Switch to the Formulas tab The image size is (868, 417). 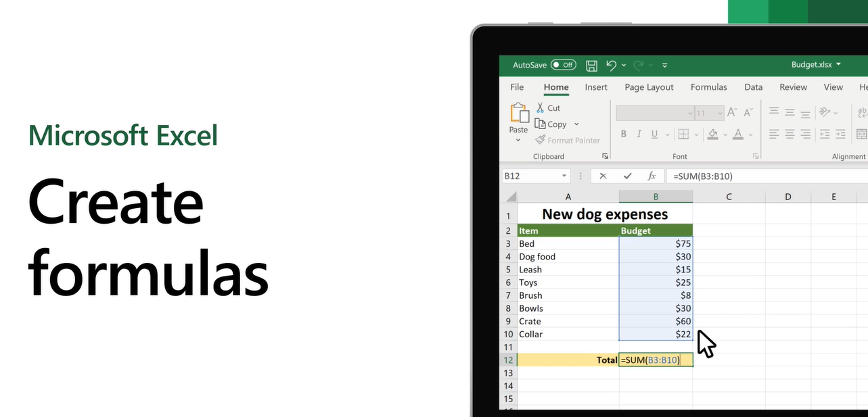pyautogui.click(x=708, y=87)
